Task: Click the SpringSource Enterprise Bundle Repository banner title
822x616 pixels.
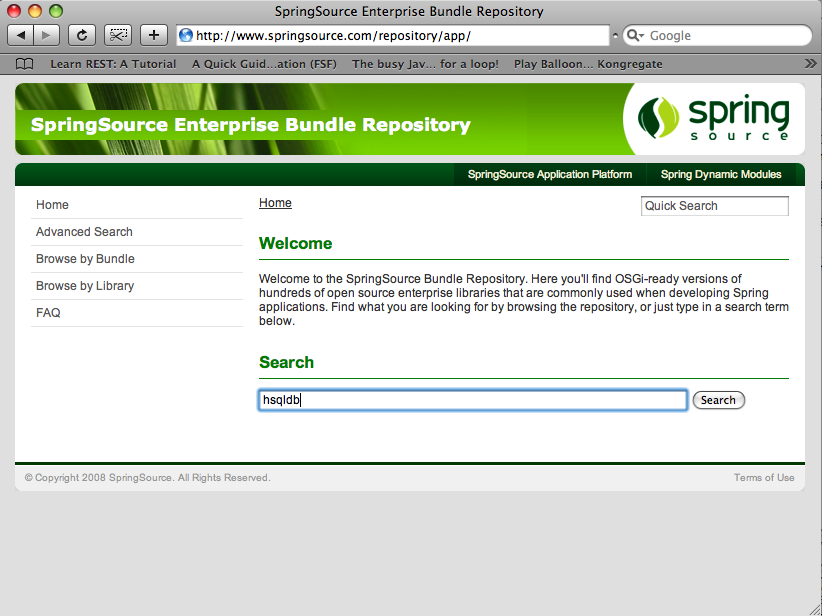Action: point(251,125)
